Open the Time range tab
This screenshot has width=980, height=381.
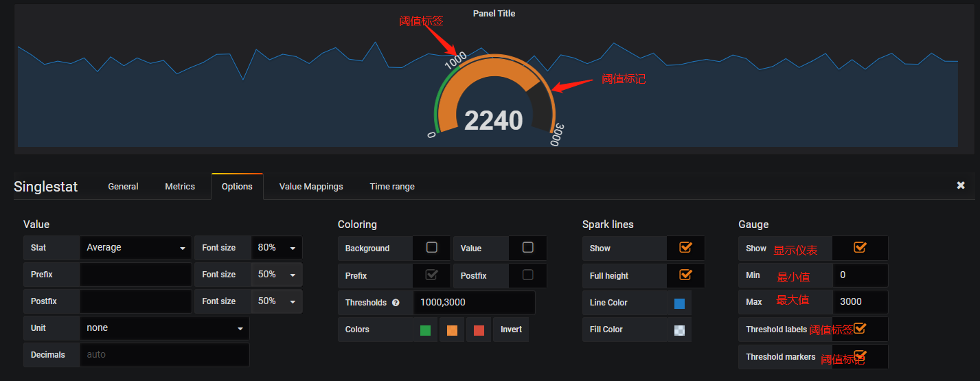pos(392,187)
